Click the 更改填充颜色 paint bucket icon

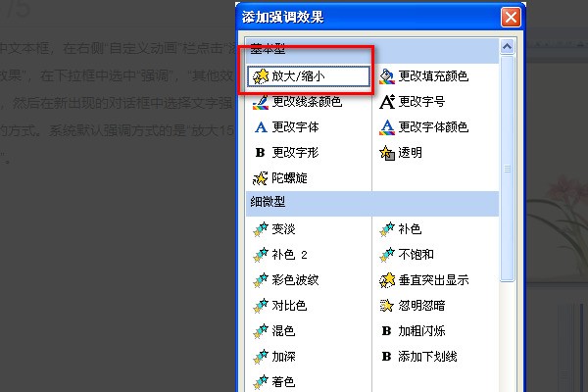pos(387,76)
